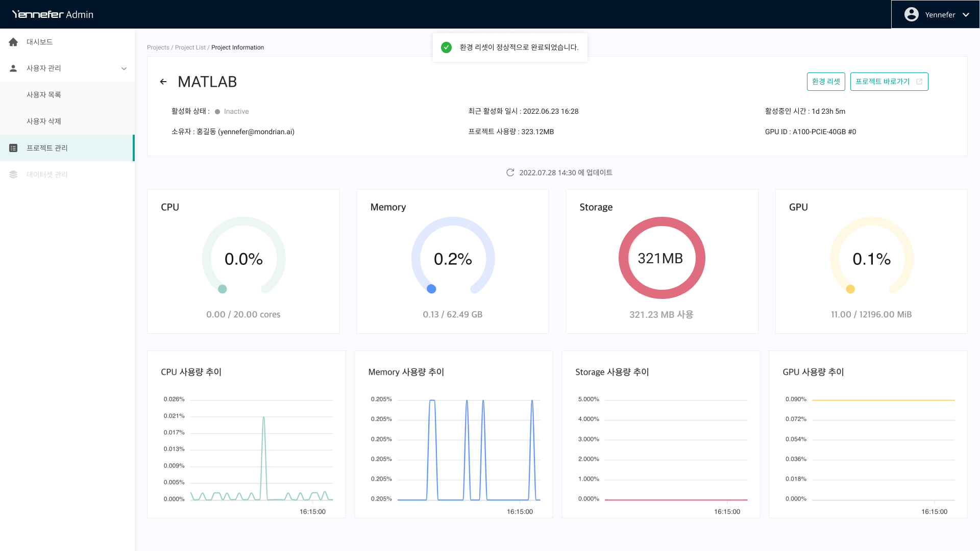Click the Yennefer Admin logo
Image resolution: width=980 pixels, height=551 pixels.
pyautogui.click(x=53, y=14)
